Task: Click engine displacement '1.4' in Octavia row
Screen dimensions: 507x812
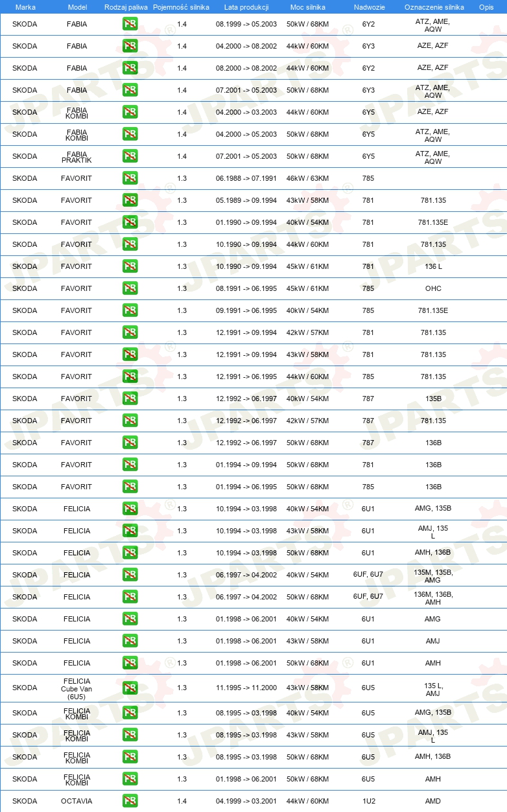Action: 182,801
